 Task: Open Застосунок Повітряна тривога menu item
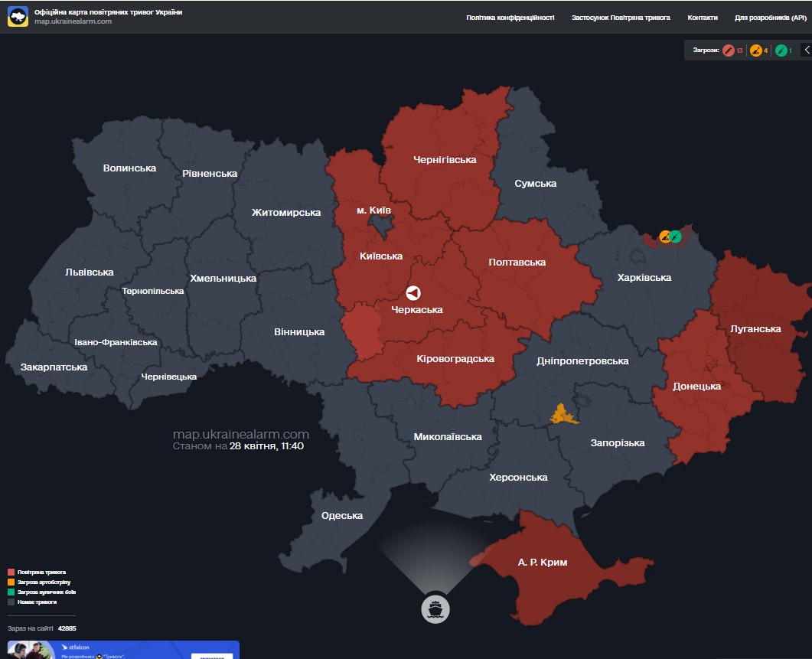click(620, 17)
